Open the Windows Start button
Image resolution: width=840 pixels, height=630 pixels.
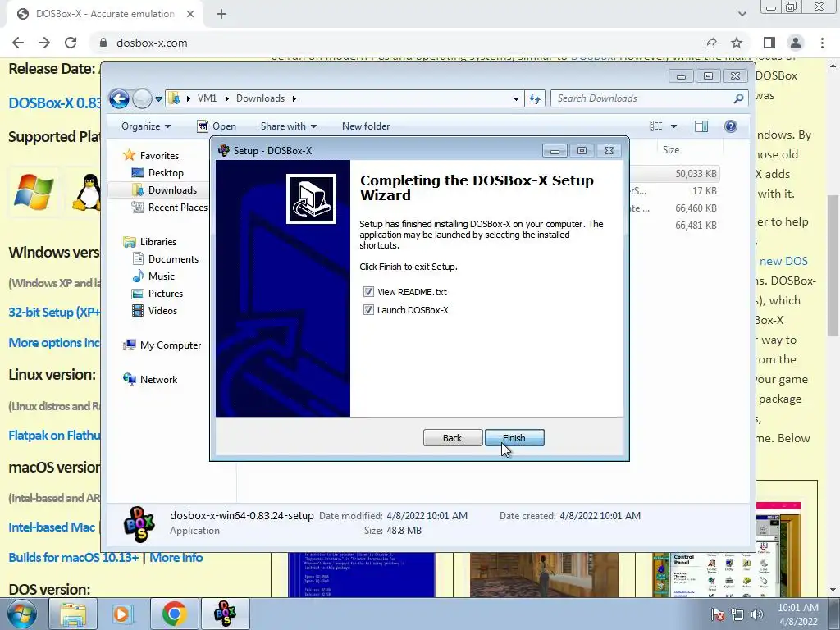click(x=22, y=614)
